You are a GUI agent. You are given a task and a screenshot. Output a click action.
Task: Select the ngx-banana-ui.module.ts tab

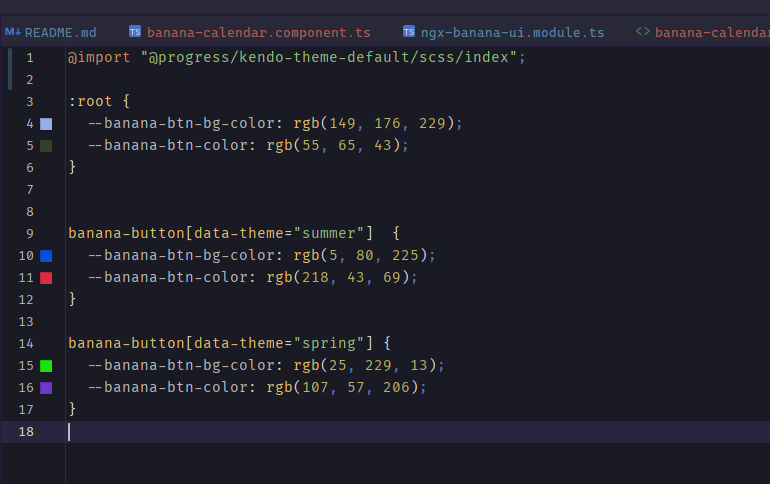pyautogui.click(x=503, y=32)
